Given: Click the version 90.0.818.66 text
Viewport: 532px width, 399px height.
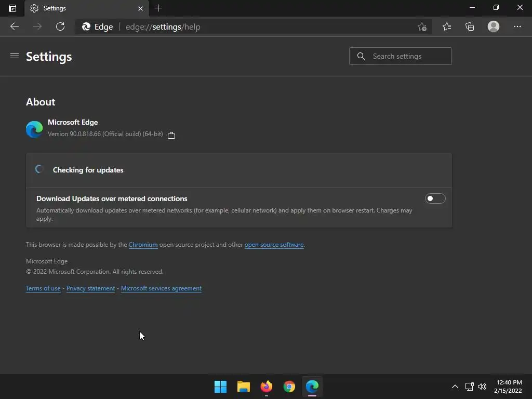Looking at the screenshot, I should [x=105, y=134].
